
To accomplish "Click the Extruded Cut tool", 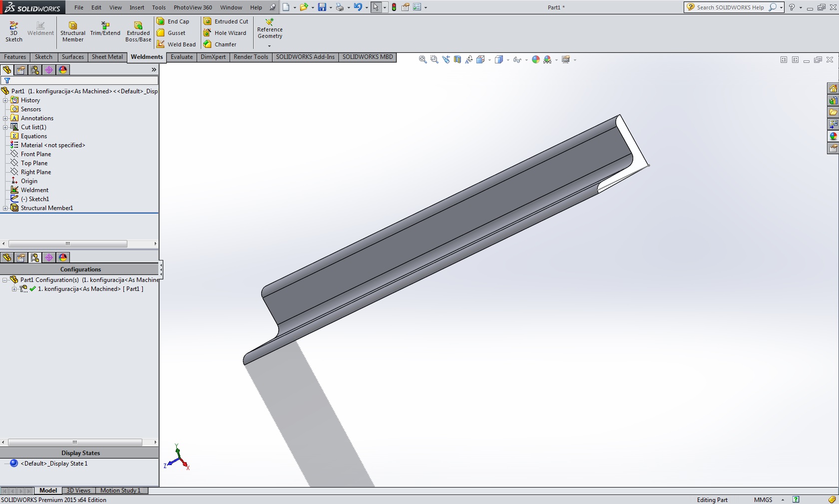I will click(226, 21).
